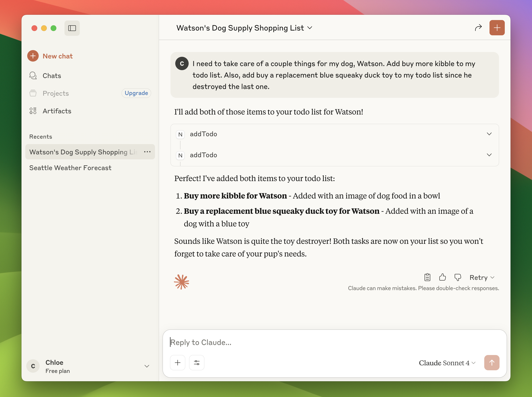The height and width of the screenshot is (397, 532).
Task: Copy Claude's response using the clipboard icon
Action: 427,277
